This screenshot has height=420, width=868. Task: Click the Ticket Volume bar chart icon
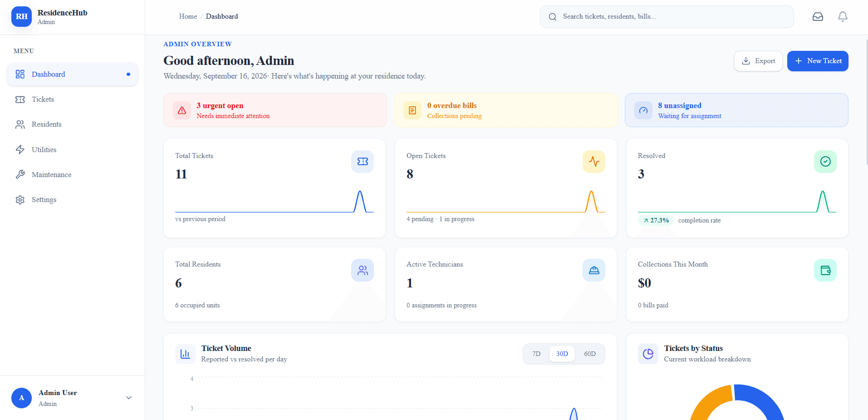(x=185, y=354)
